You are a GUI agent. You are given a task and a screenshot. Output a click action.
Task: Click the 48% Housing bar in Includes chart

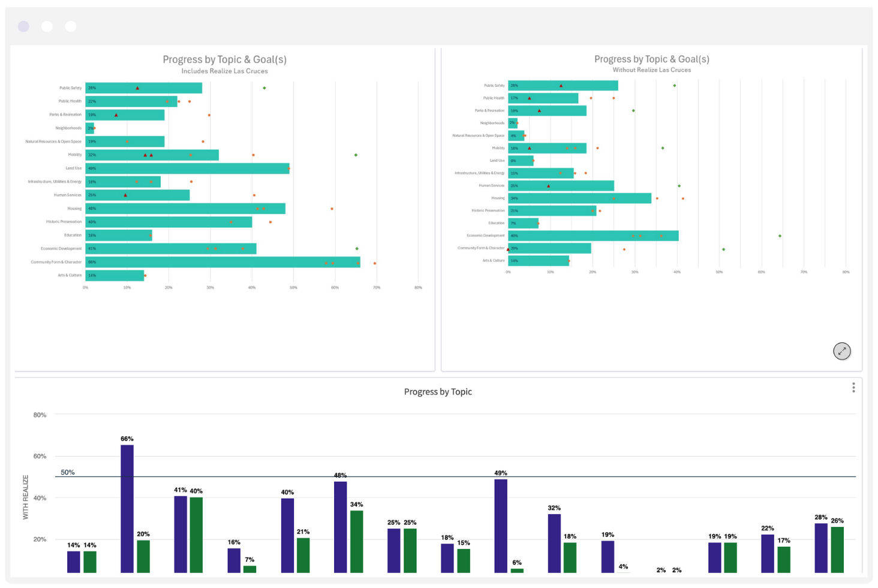coord(185,209)
